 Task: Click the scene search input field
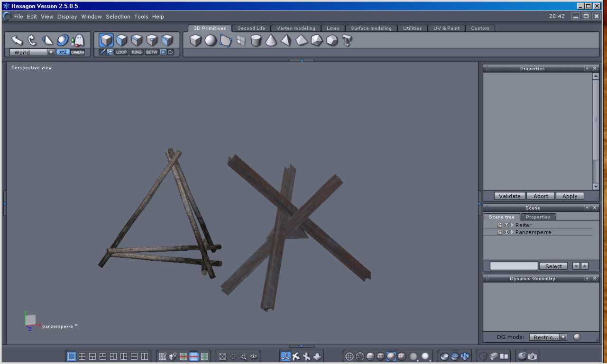(x=514, y=266)
